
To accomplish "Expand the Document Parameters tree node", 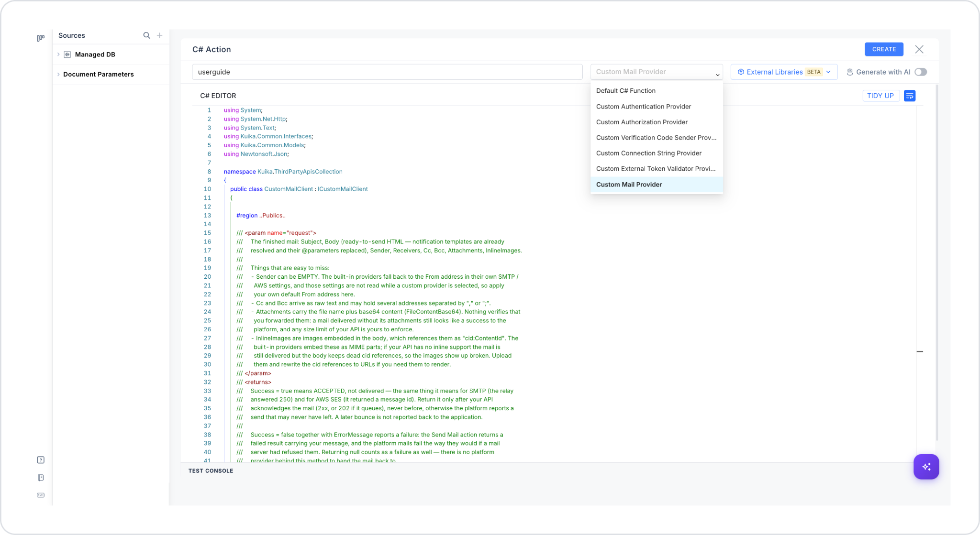I will tap(58, 74).
